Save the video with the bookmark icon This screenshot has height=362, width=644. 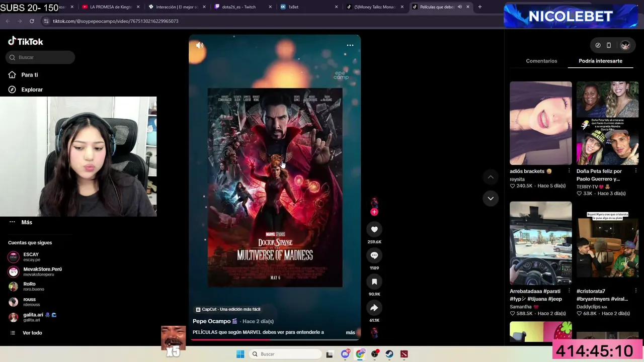click(374, 282)
